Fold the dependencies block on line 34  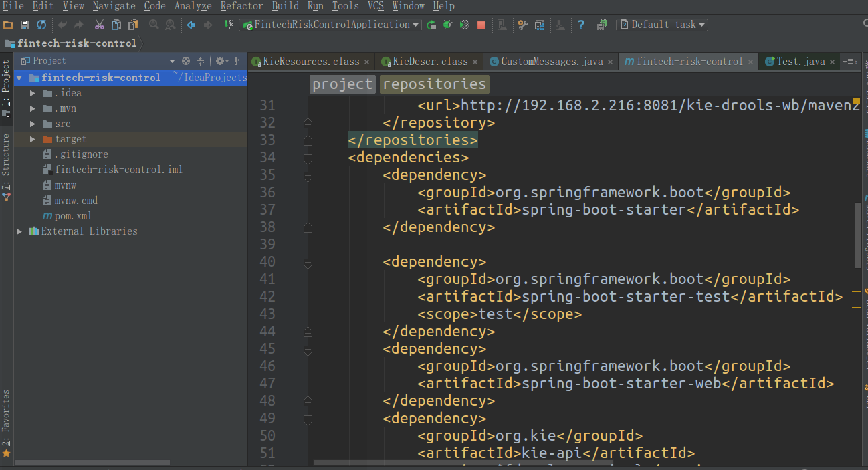click(308, 158)
